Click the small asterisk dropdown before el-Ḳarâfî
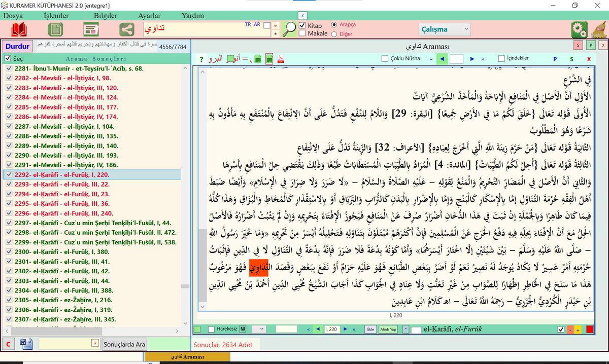Viewport: 609px width, 364px height. click(x=405, y=330)
